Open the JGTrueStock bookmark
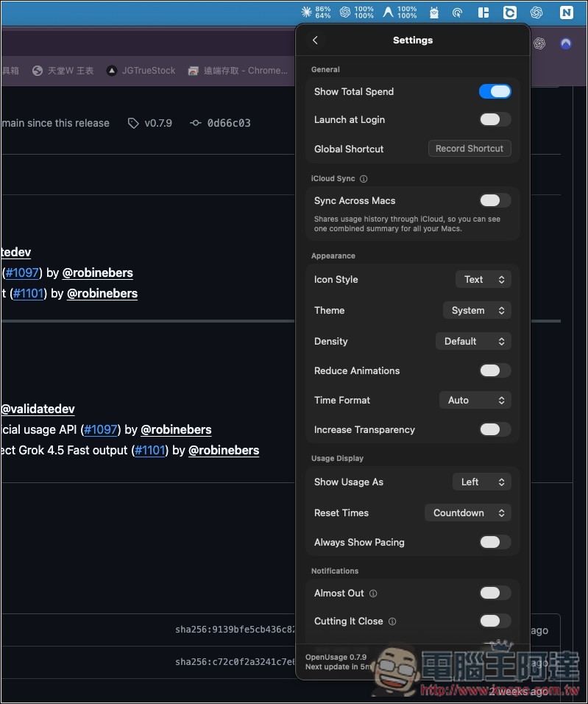588x704 pixels. (x=141, y=71)
